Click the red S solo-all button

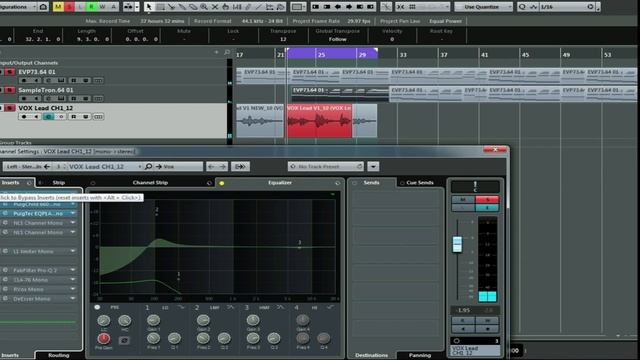coord(69,7)
